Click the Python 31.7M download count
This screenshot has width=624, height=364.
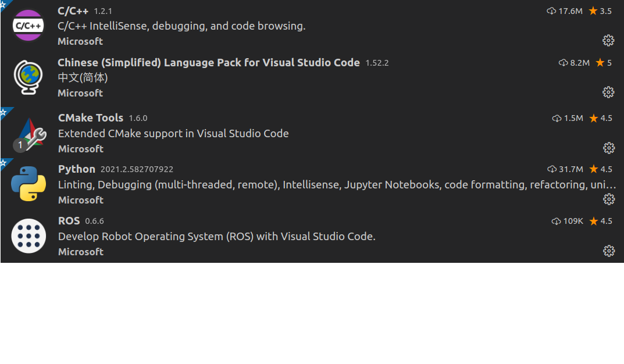(x=565, y=169)
